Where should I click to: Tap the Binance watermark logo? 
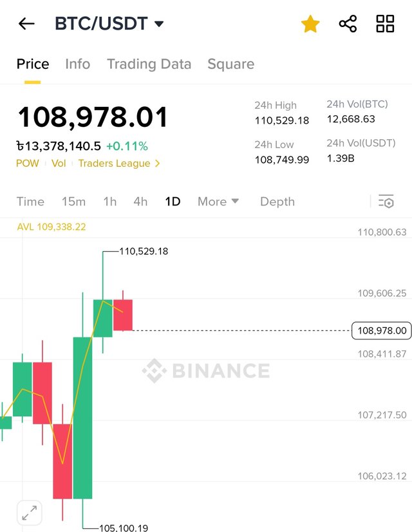coord(206,371)
